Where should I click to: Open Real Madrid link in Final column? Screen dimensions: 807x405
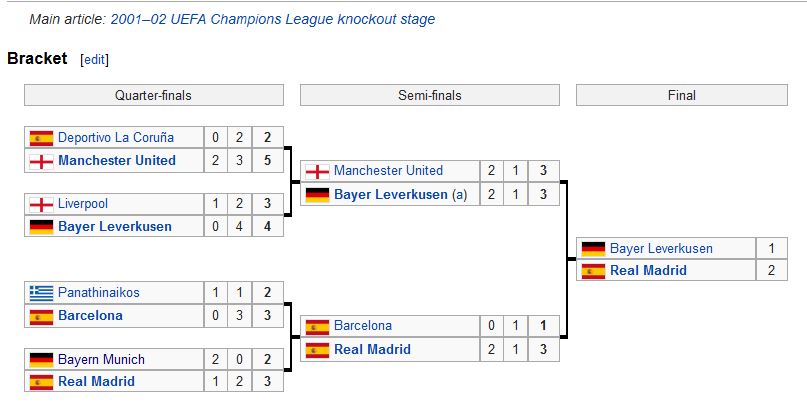pos(648,270)
